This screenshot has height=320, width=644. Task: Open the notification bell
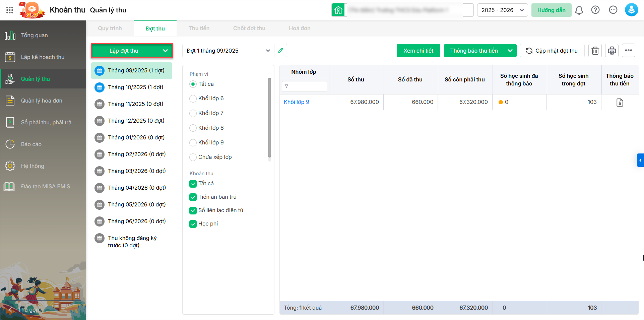(x=579, y=10)
